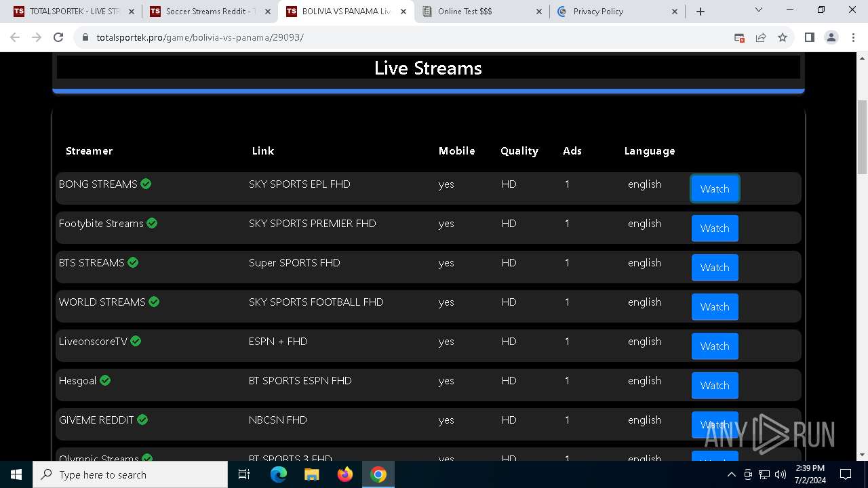This screenshot has width=868, height=488.
Task: Switch to TOTALSPORTEK - LIVE STR tab
Action: point(74,12)
